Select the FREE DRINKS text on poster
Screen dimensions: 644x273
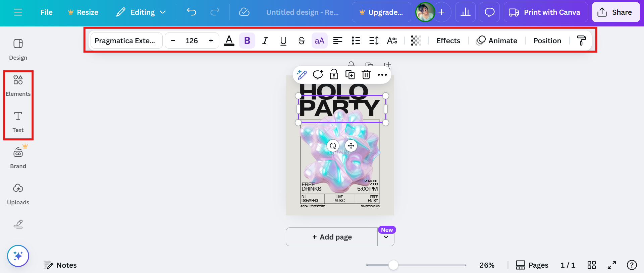click(x=311, y=187)
